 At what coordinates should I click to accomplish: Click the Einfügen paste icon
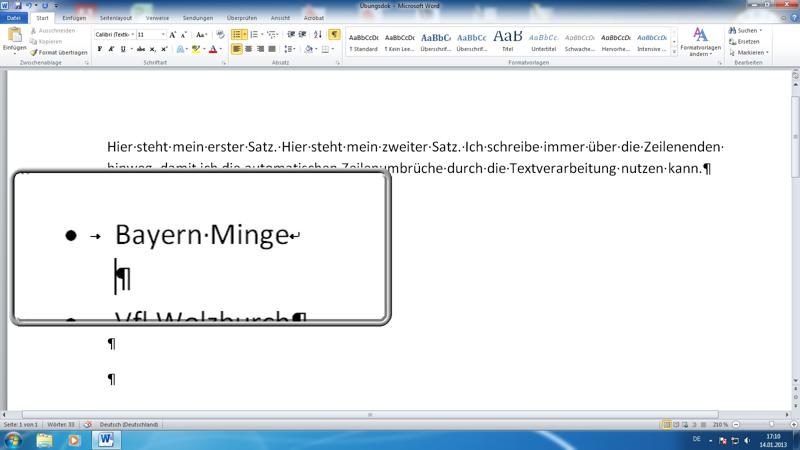tap(14, 36)
